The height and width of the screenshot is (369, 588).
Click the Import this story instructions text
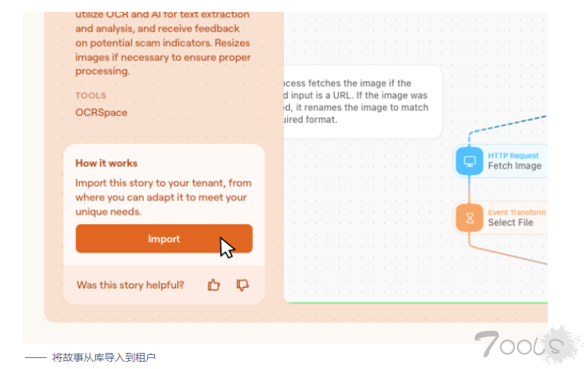coord(164,197)
